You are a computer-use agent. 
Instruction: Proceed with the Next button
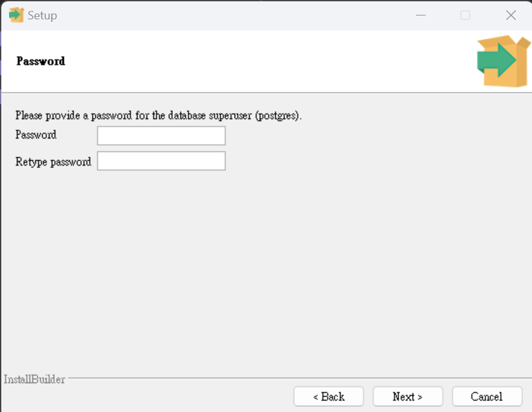pos(408,397)
